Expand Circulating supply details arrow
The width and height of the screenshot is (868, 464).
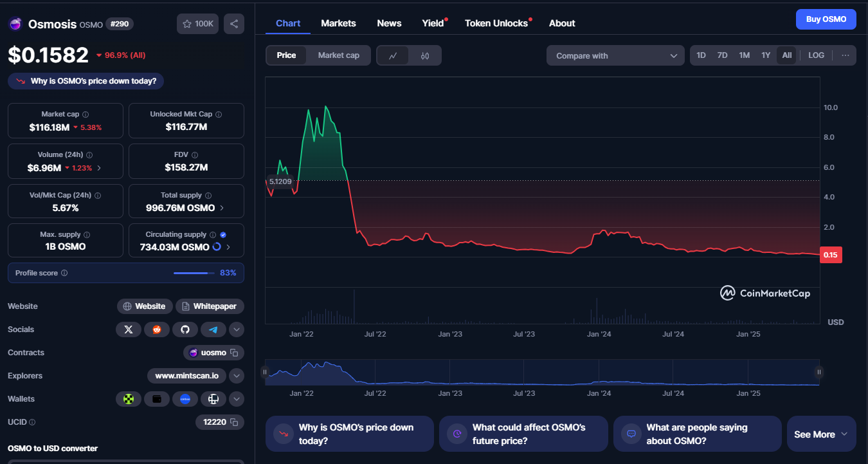(228, 247)
